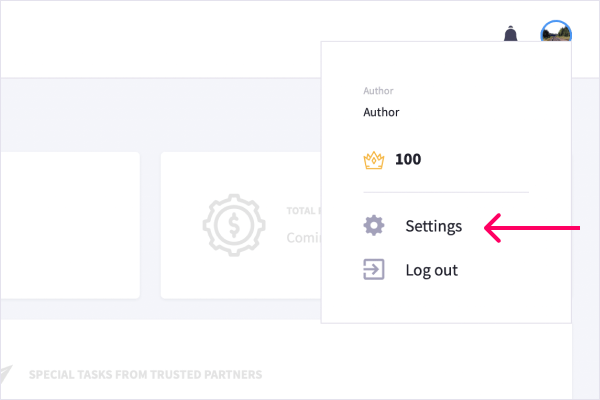Click the pink arrow pointing to Settings

pos(532,228)
